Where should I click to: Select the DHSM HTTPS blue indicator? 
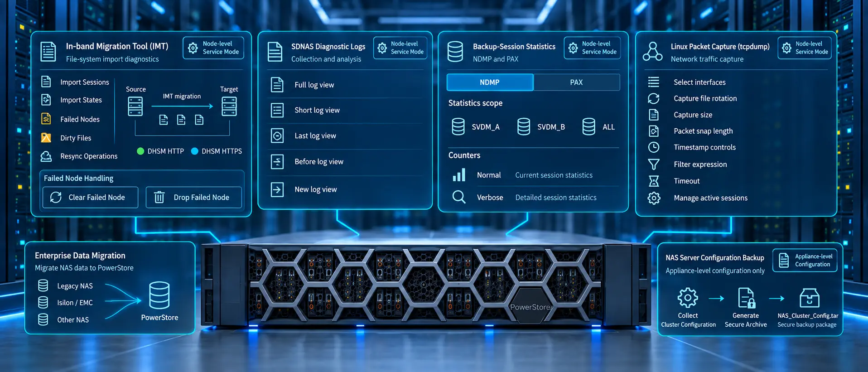point(195,151)
